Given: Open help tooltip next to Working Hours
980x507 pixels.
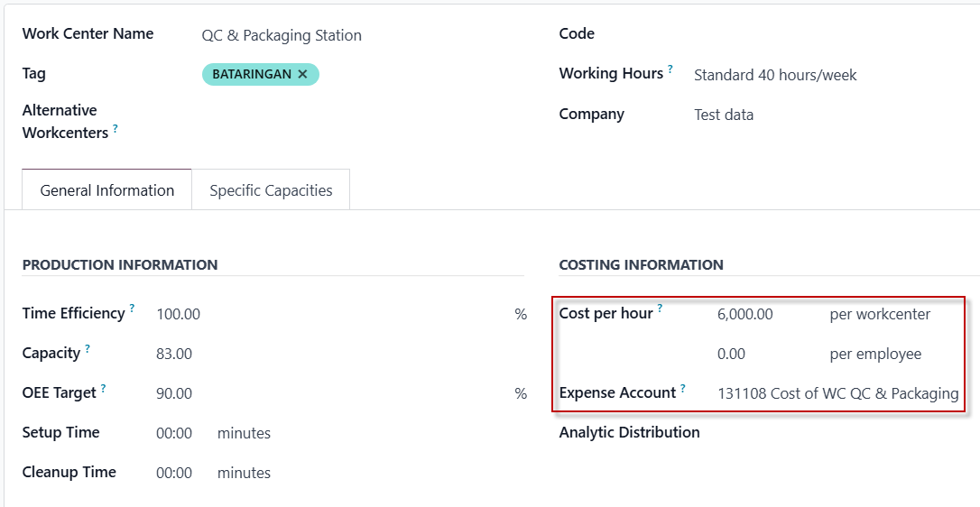Looking at the screenshot, I should pos(670,69).
